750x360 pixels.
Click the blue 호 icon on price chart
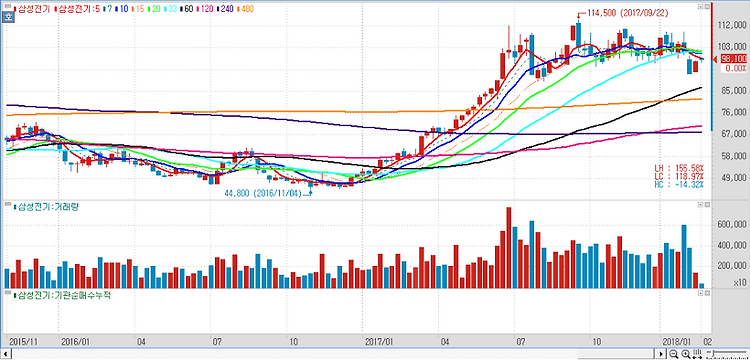pos(8,17)
